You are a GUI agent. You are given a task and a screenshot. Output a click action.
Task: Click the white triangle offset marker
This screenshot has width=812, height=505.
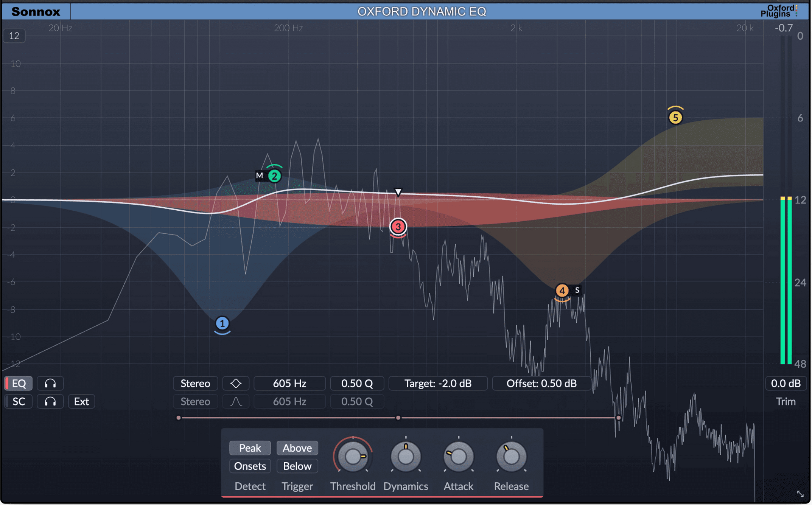(x=398, y=192)
